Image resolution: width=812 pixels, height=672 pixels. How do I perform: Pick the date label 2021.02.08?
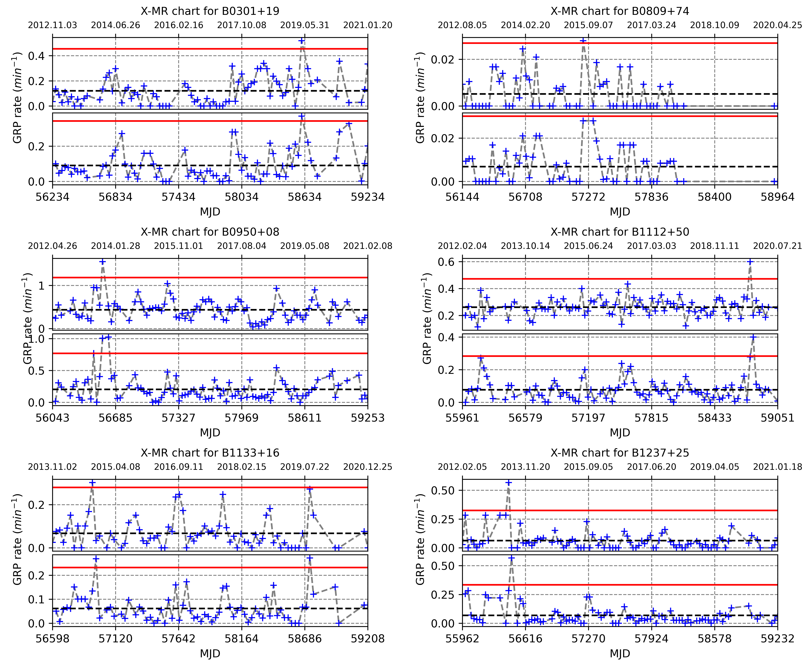coord(368,246)
